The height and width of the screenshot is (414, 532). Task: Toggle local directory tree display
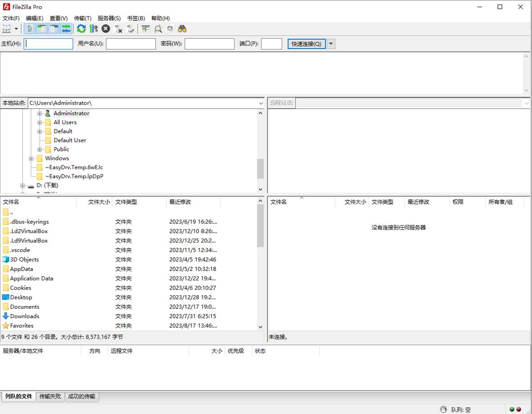pos(42,29)
